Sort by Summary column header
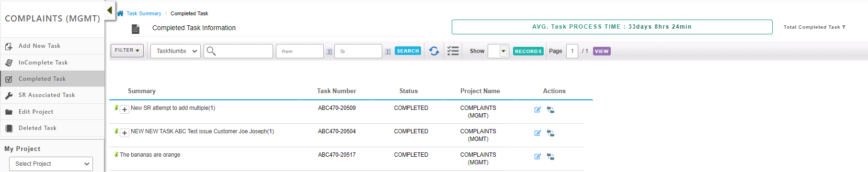Screen dimensions: 868x172 point(142,91)
